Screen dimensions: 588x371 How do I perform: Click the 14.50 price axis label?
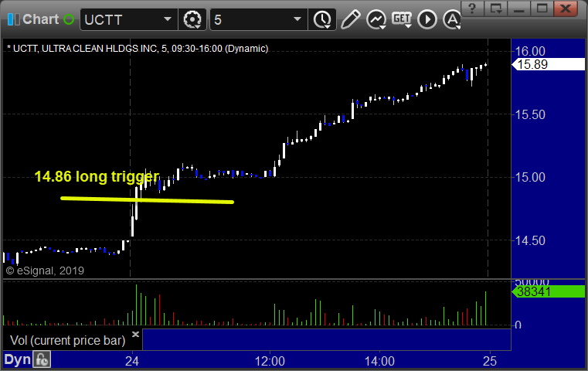coord(530,240)
